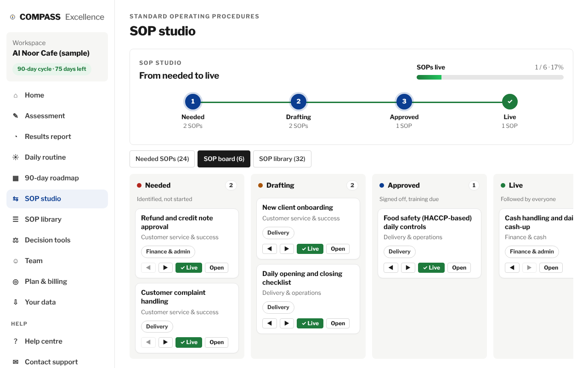
Task: Click the Assessment pencil icon
Action: (x=16, y=116)
